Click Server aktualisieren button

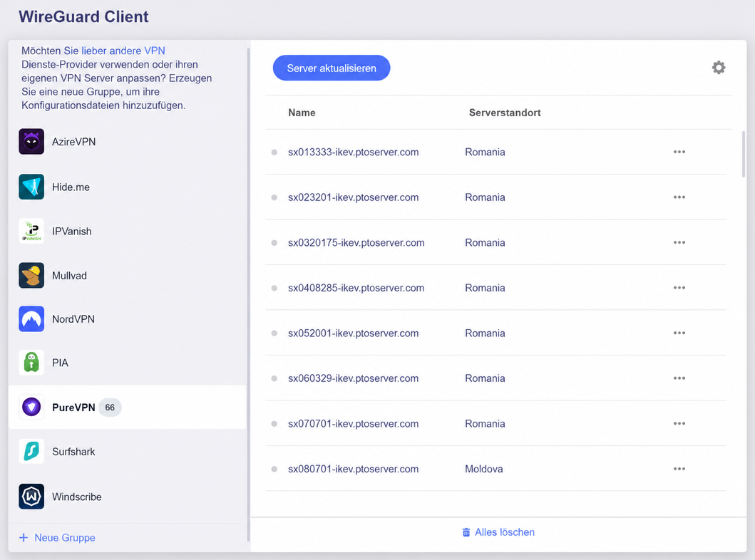[x=332, y=68]
